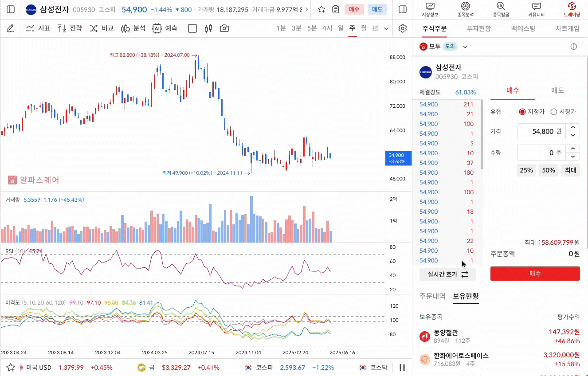Select the 주 weekly chart interval
Image resolution: width=588 pixels, height=376 pixels.
pyautogui.click(x=352, y=28)
